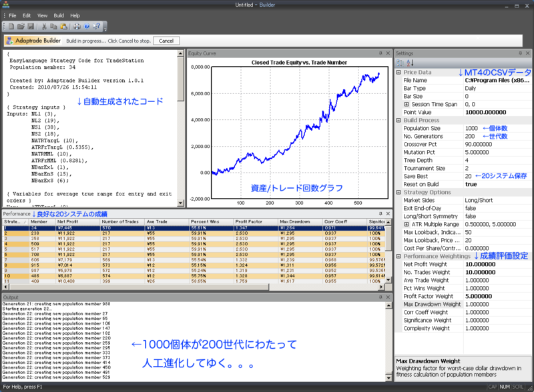Sort table by Percent Wins column
The width and height of the screenshot is (534, 392).
pos(211,221)
